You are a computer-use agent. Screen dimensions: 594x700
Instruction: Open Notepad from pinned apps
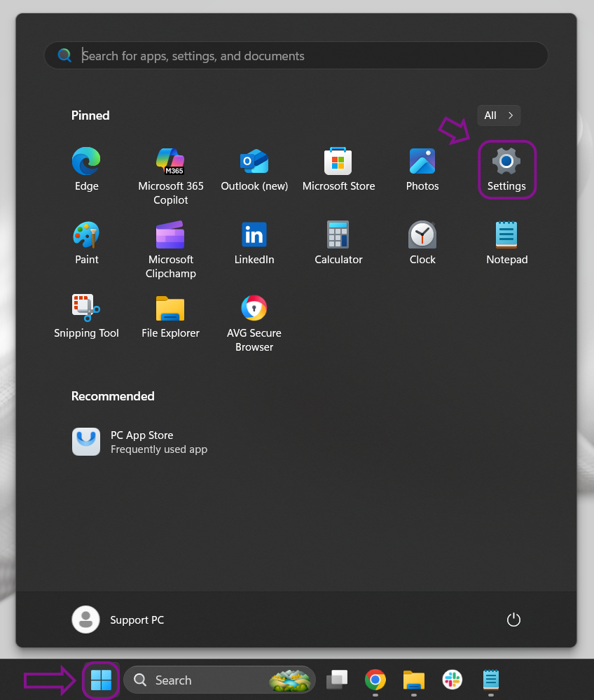coord(506,243)
